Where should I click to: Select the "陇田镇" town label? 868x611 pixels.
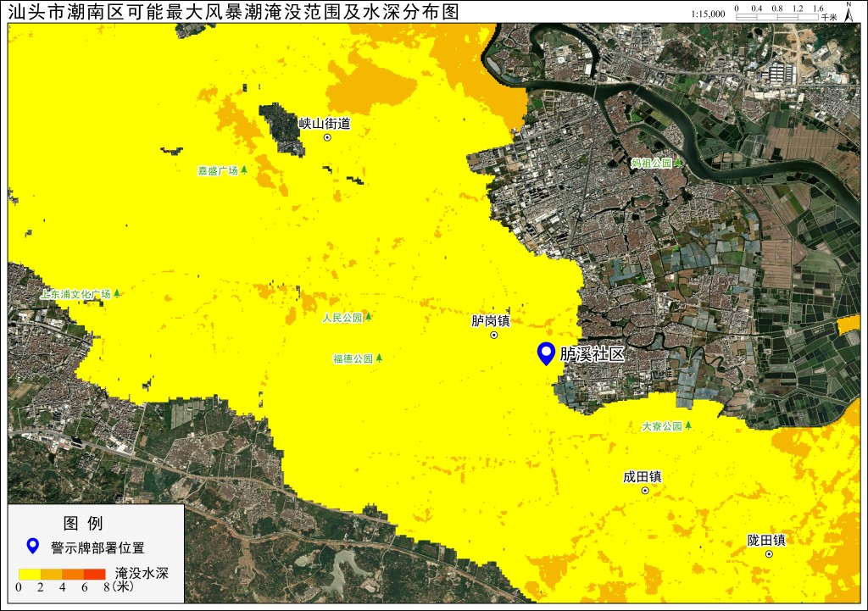766,540
